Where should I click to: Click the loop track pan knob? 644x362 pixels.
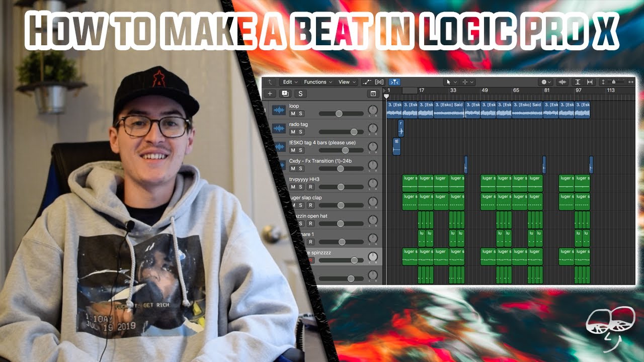pos(372,110)
